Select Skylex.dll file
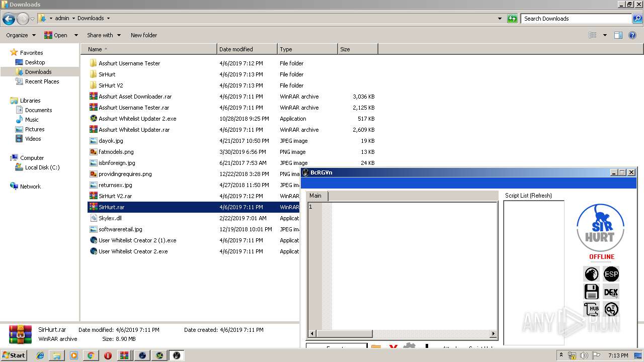The width and height of the screenshot is (644, 362). (110, 218)
